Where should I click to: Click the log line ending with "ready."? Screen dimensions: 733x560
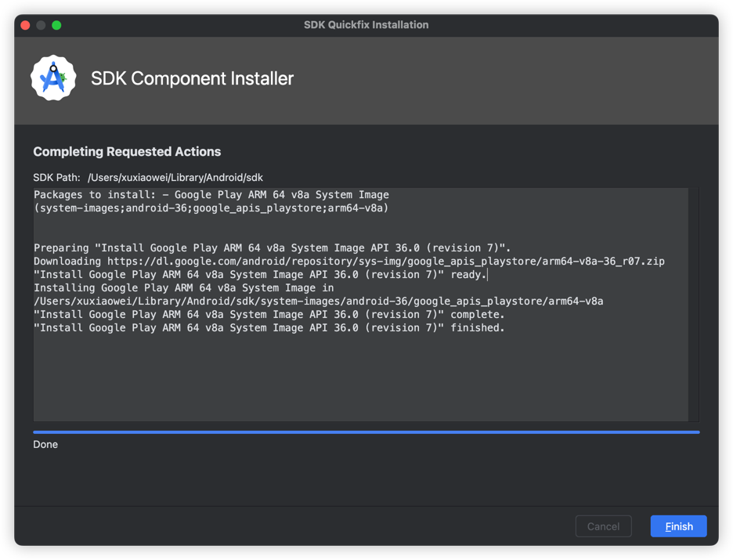click(x=260, y=275)
